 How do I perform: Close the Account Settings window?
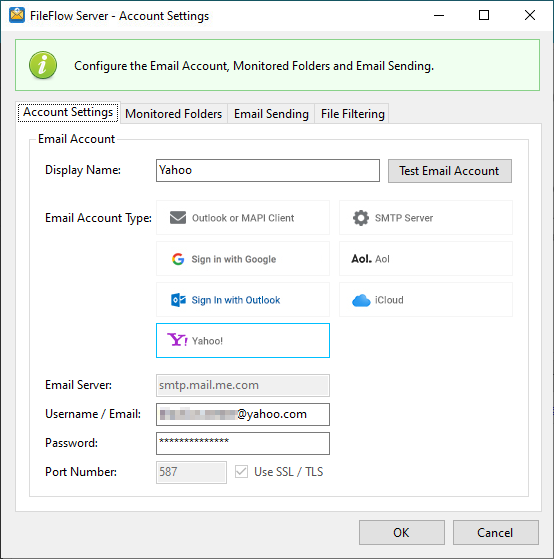pyautogui.click(x=530, y=15)
